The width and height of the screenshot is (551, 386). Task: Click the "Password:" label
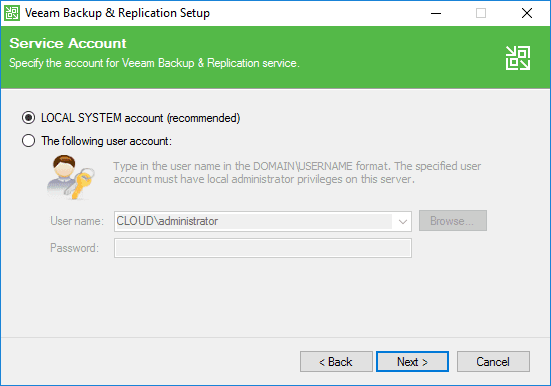tap(74, 248)
